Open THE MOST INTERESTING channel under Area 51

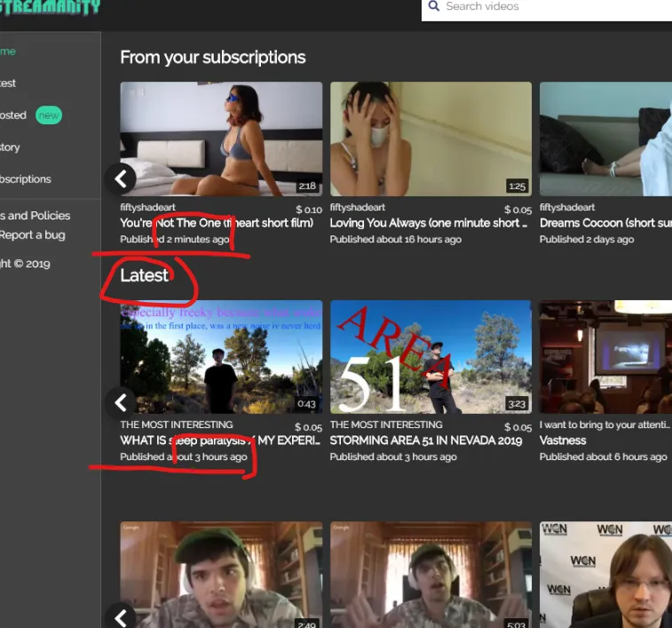(386, 425)
